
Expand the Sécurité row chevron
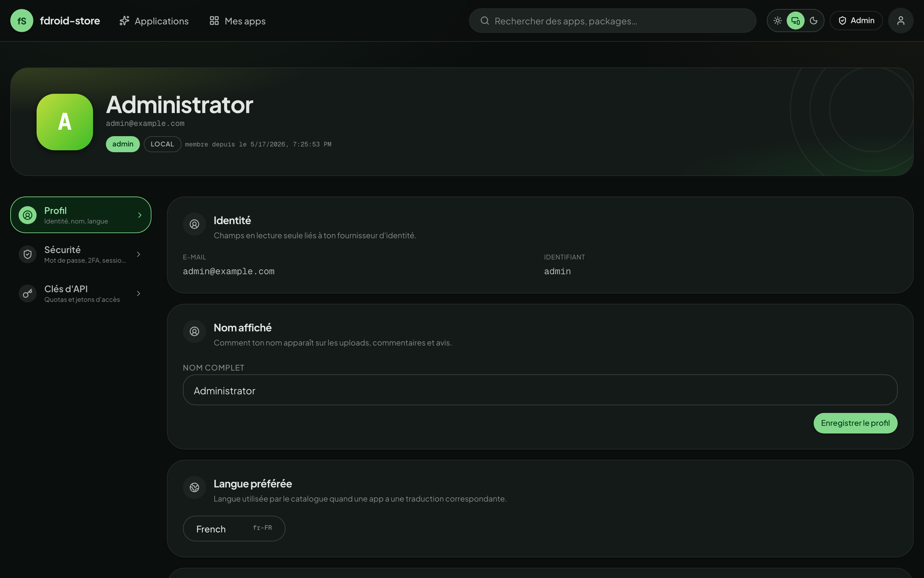point(139,254)
